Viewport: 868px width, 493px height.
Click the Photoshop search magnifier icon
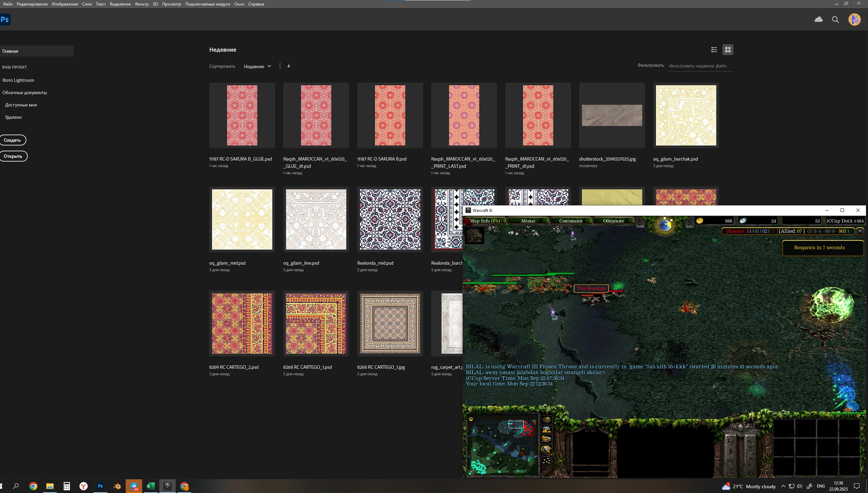coord(835,20)
